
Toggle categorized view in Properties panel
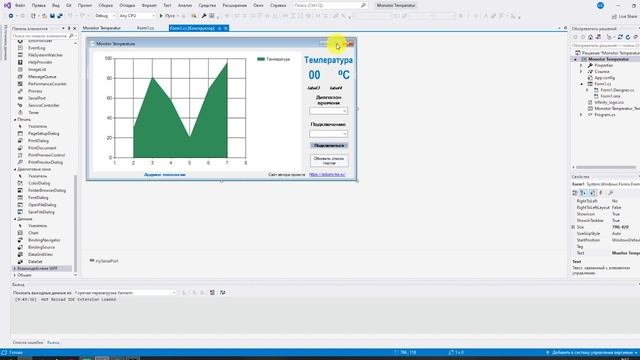point(575,193)
